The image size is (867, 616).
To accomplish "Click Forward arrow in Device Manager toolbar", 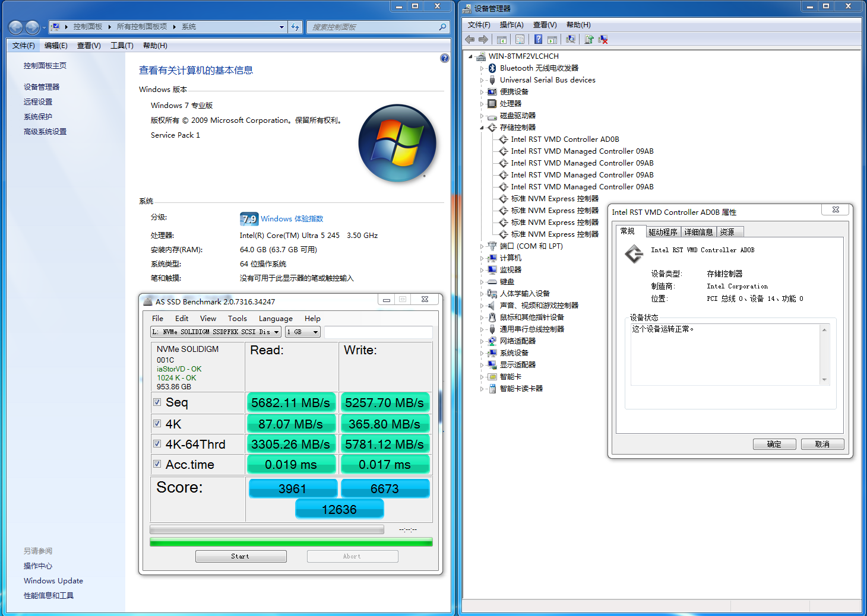I will (x=483, y=40).
